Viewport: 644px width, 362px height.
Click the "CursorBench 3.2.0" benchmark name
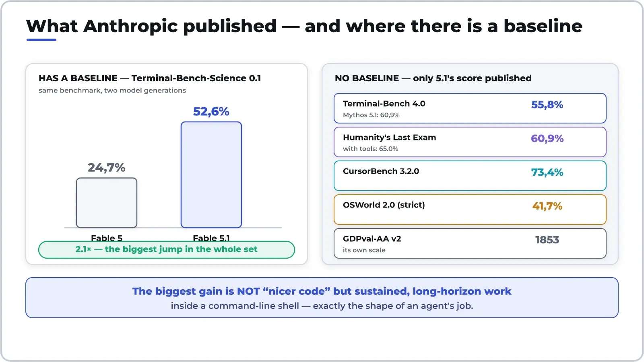(x=381, y=171)
